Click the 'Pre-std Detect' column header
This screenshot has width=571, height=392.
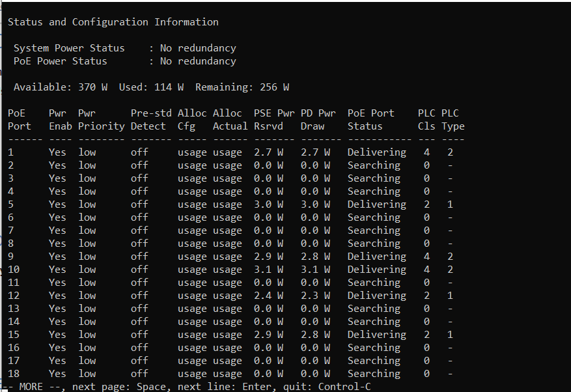pyautogui.click(x=151, y=120)
